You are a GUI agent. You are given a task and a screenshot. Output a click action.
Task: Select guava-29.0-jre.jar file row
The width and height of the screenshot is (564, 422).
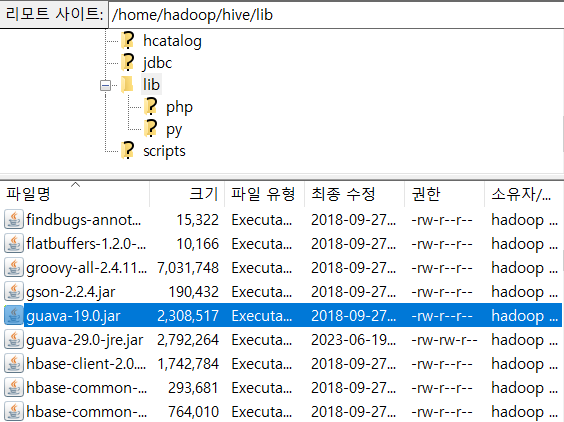[x=282, y=340]
